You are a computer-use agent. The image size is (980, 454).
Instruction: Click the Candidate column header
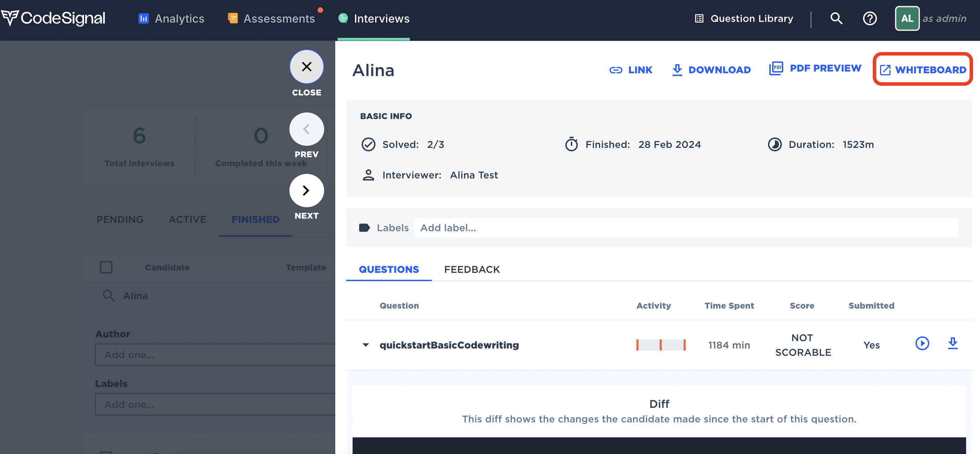167,267
